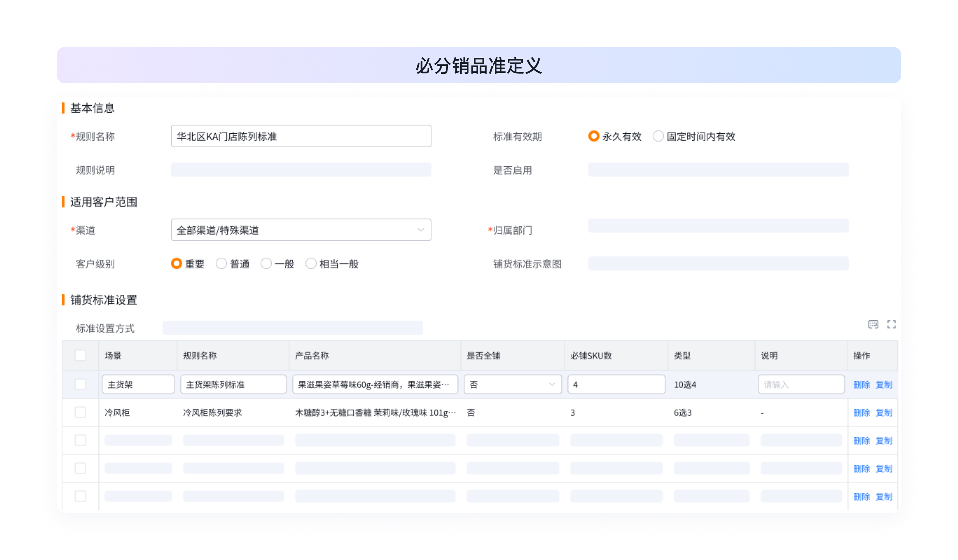Select the 一般 customer level radio
958x560 pixels.
pyautogui.click(x=266, y=263)
